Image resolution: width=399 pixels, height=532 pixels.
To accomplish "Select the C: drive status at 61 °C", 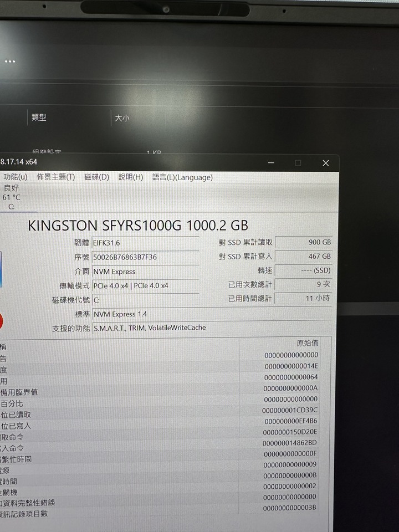I will (x=11, y=197).
